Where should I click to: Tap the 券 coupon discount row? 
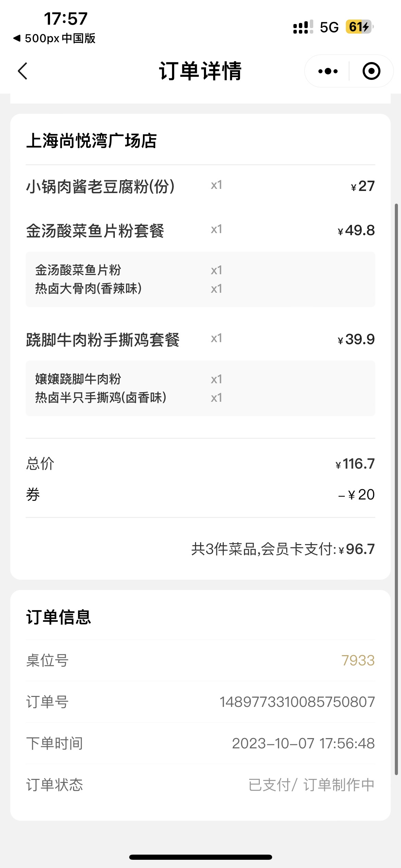coord(200,495)
